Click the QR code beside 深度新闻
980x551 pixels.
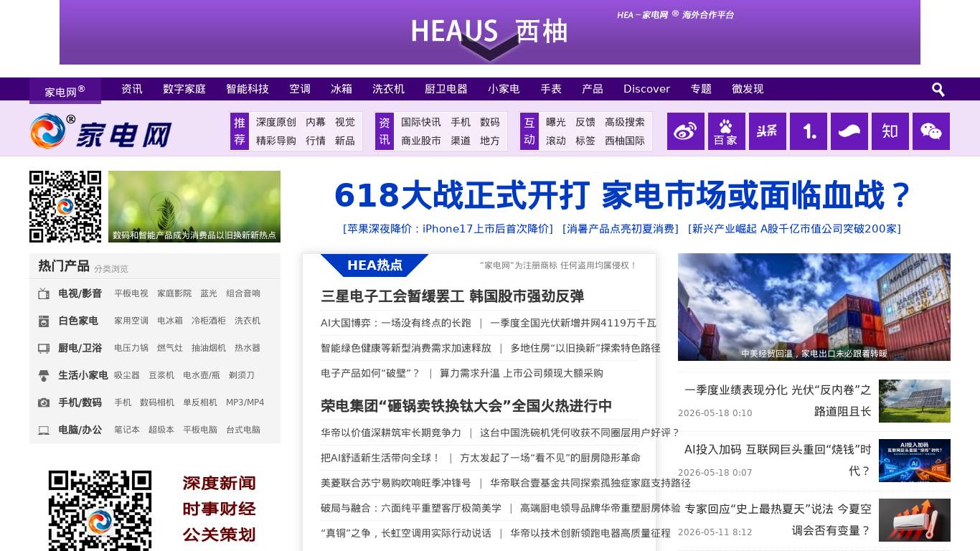point(100,511)
